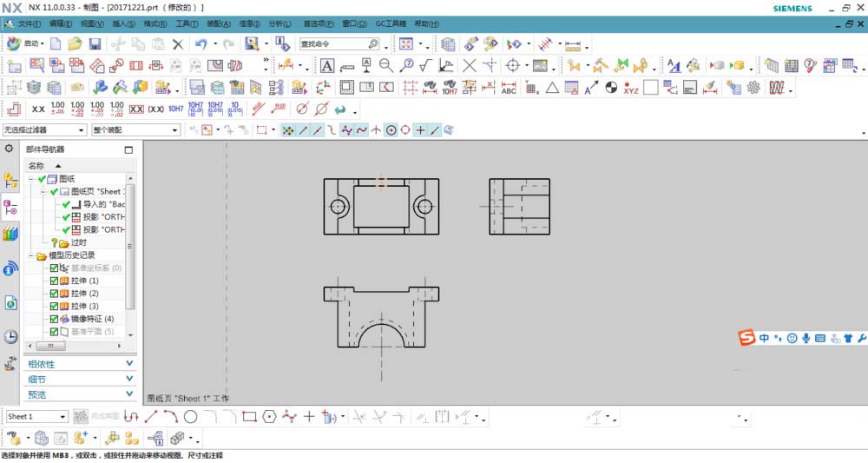
Task: Open the 首选项(P) menu
Action: 319,23
